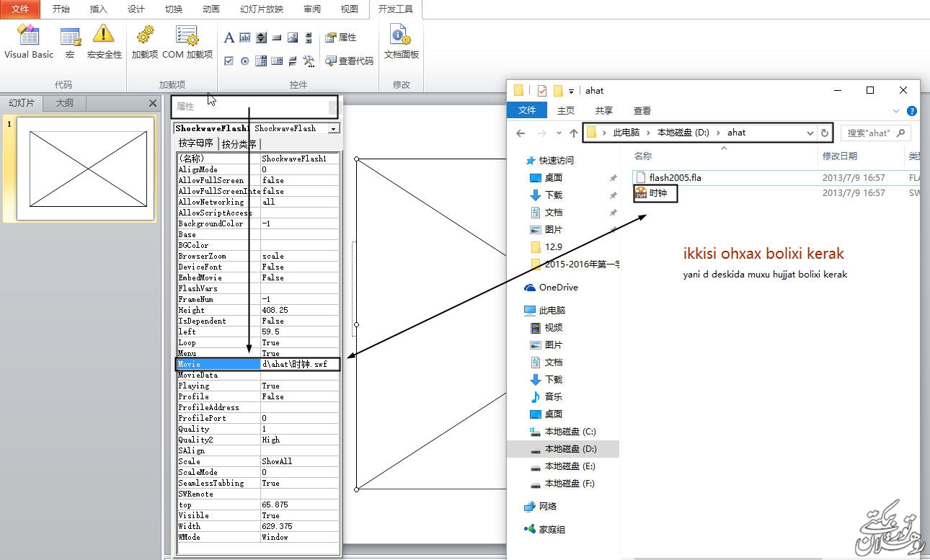Switch to the 大纲 outline tab
This screenshot has width=930, height=560.
[65, 103]
